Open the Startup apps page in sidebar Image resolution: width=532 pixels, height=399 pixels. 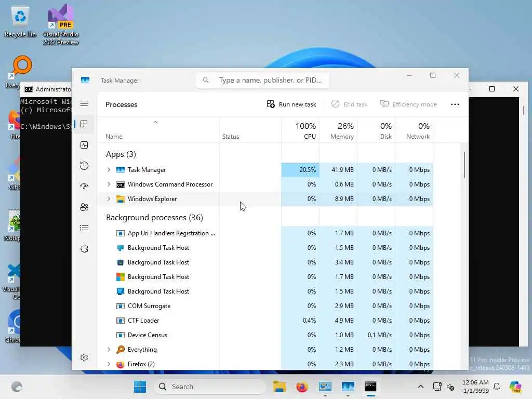click(84, 187)
